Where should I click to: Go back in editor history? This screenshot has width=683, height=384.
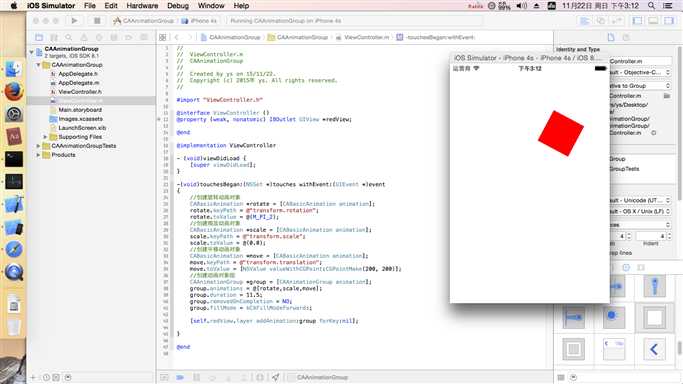click(x=176, y=37)
